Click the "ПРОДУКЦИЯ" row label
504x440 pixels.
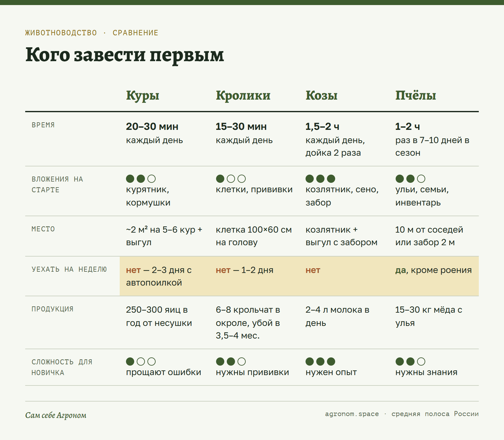(x=52, y=309)
